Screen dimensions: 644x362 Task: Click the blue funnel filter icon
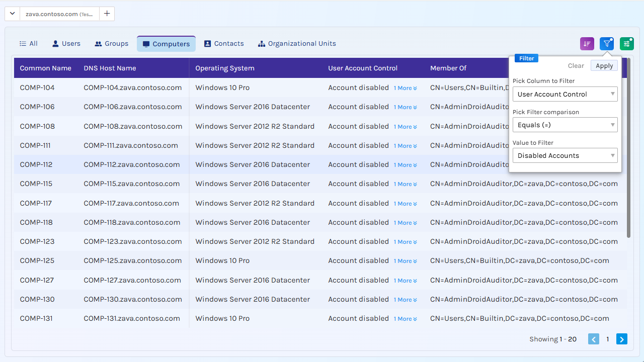[x=607, y=44]
